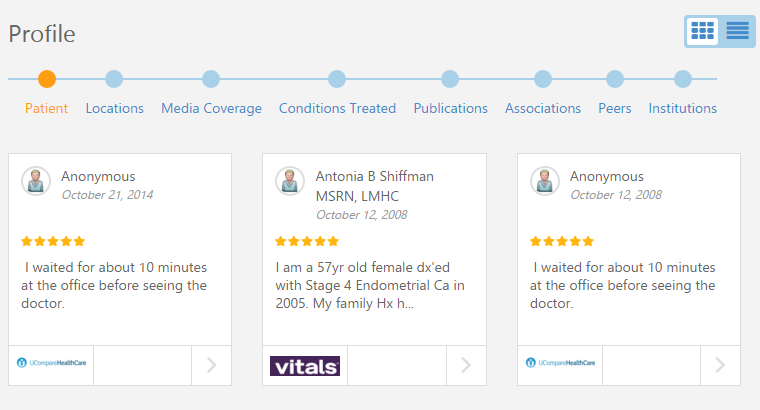Click the Vitals logo in middle card
Screen dimensions: 760x410
coord(305,366)
